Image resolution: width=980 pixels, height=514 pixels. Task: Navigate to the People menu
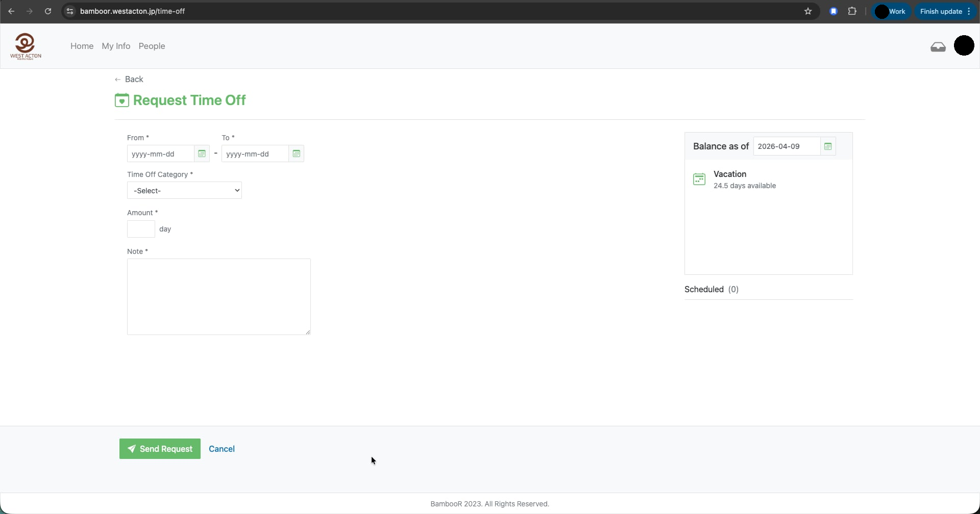pos(152,46)
